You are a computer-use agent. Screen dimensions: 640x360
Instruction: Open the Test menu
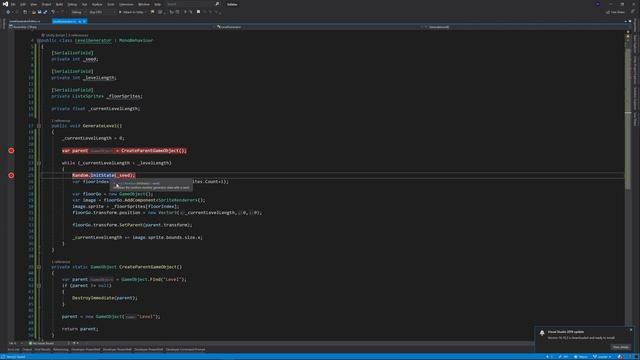pos(84,4)
